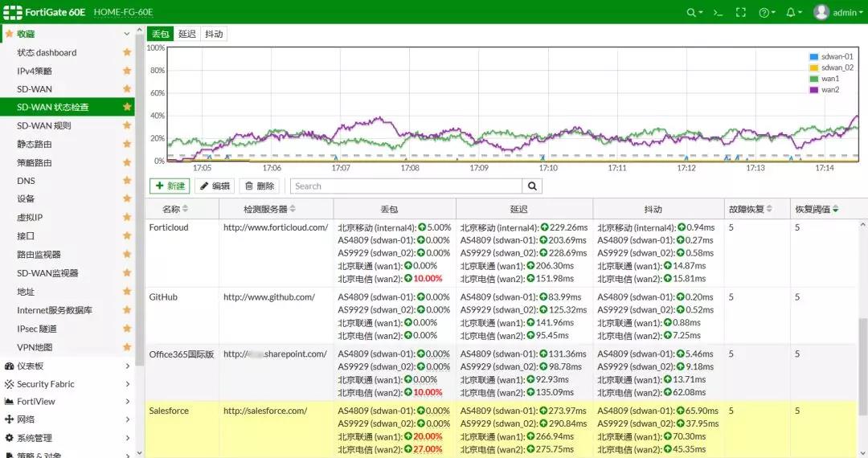The width and height of the screenshot is (868, 458).
Task: Click the 删除 delete button
Action: click(259, 186)
